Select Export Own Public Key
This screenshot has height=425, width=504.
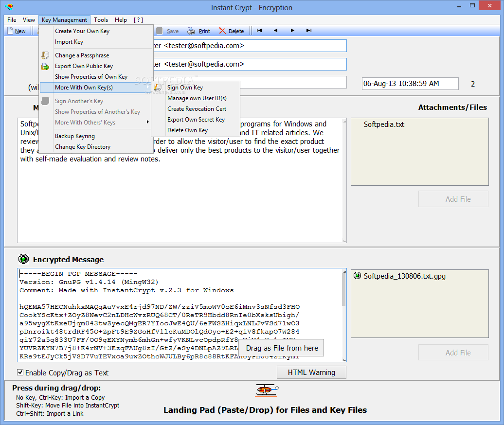[84, 66]
